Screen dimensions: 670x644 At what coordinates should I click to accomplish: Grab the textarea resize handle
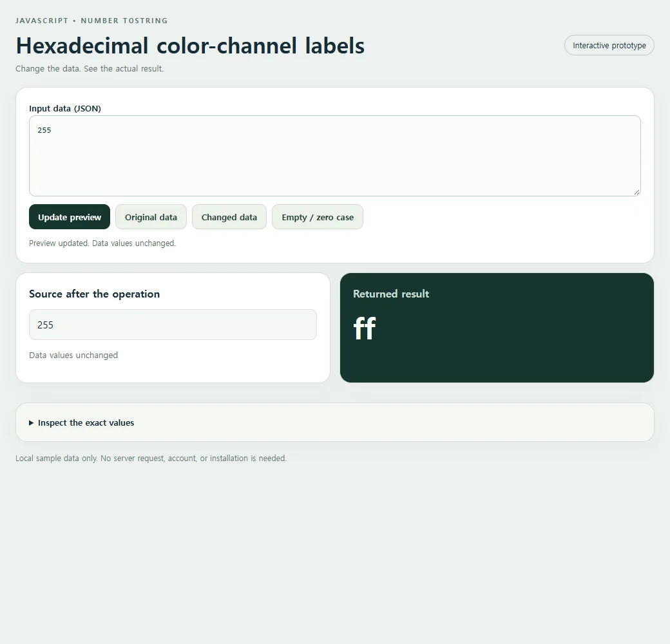pos(636,192)
